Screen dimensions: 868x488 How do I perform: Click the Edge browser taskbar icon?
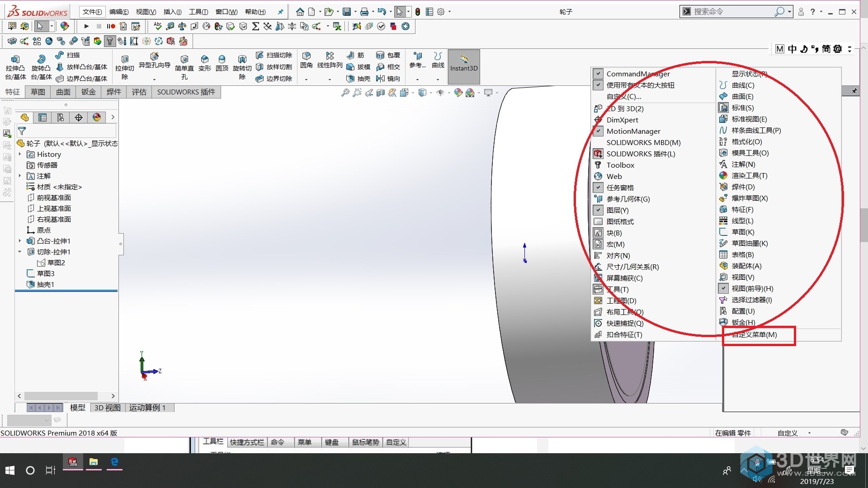pos(115,462)
